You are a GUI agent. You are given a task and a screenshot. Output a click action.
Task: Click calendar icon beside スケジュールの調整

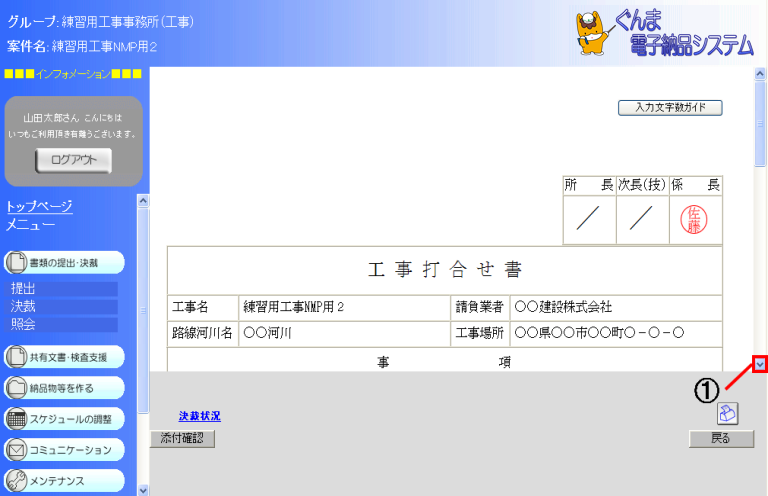tap(16, 419)
